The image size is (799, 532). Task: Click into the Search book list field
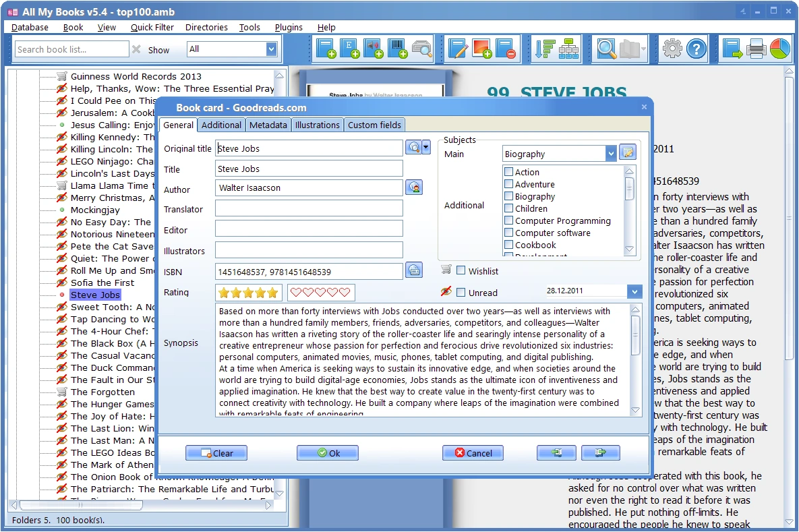click(71, 49)
